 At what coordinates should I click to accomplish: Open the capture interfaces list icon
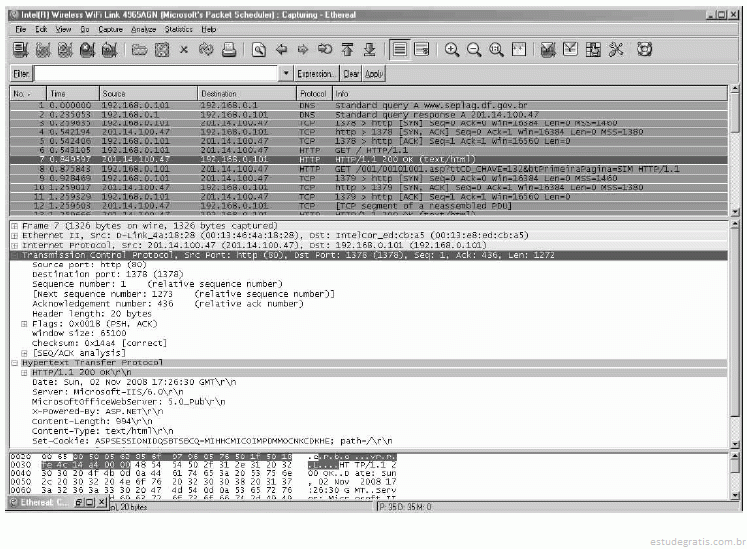[20, 50]
